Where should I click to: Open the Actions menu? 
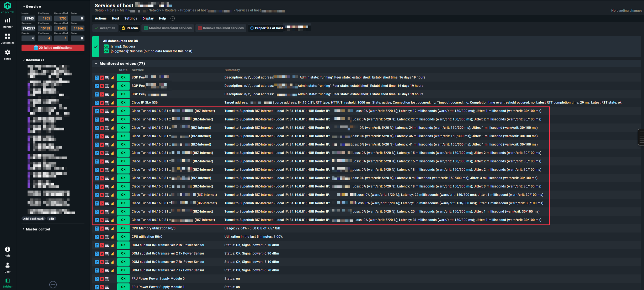pos(100,18)
